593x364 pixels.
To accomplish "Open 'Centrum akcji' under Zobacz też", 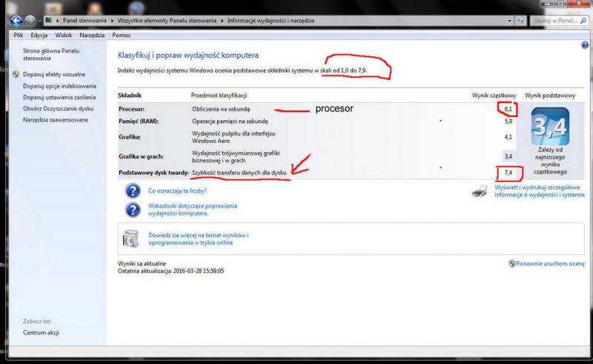I will pos(40,333).
